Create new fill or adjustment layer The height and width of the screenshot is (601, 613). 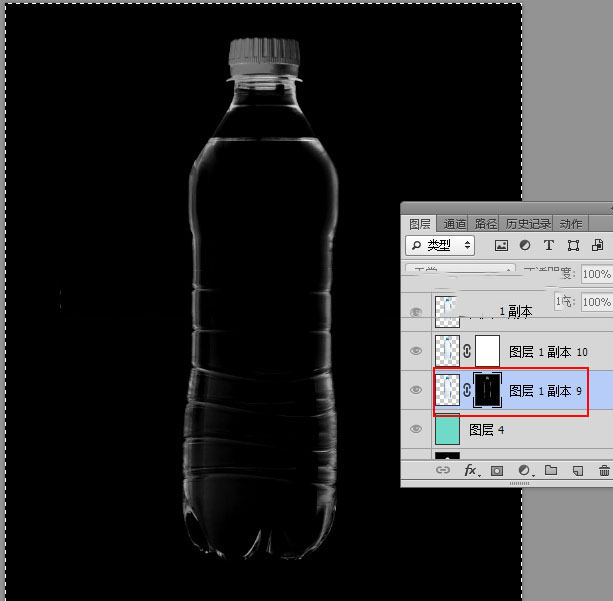point(525,470)
